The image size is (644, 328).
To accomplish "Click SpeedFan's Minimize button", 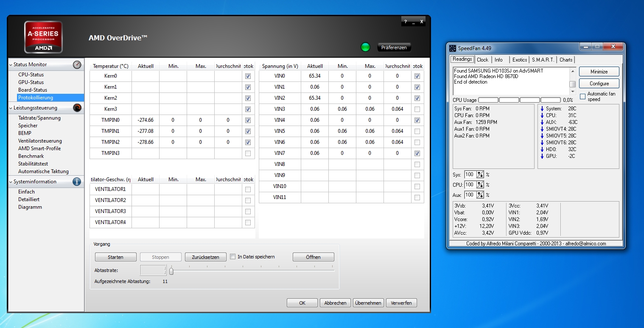I will point(599,72).
